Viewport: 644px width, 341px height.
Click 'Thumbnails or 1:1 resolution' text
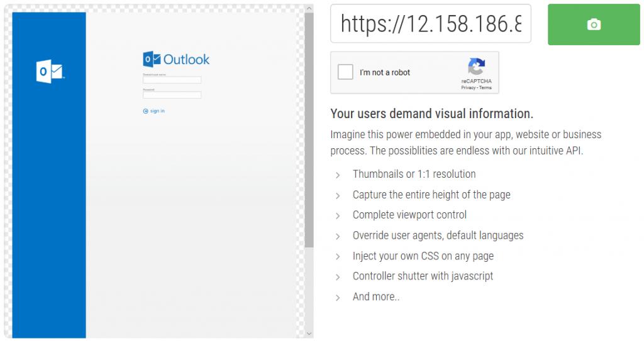coord(414,174)
